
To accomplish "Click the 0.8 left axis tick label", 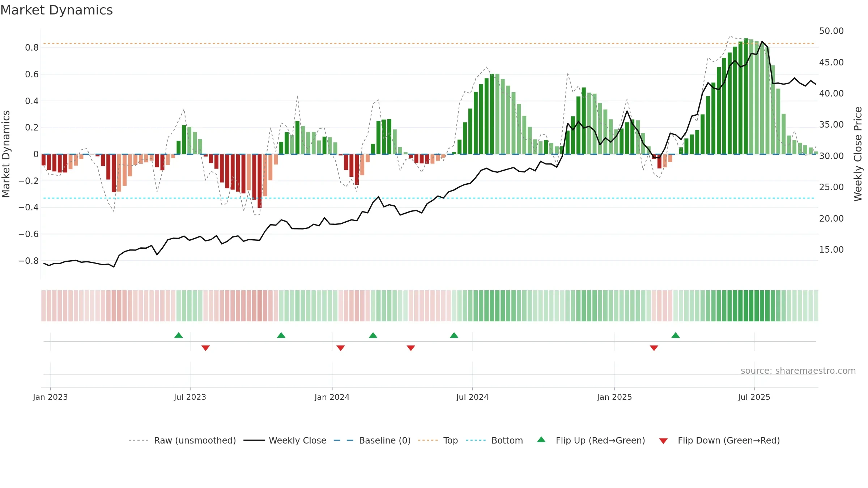I will pos(32,48).
